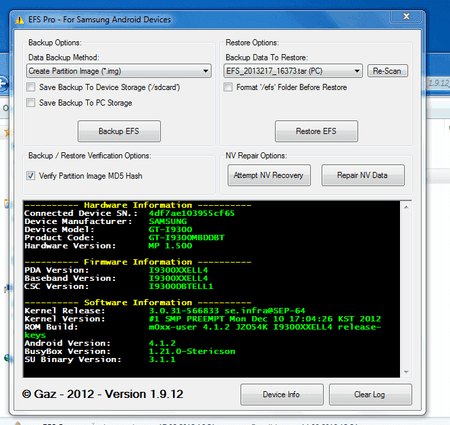This screenshot has width=450, height=425.
Task: Enable Save Backup To Device Storage checkbox
Action: coord(31,87)
